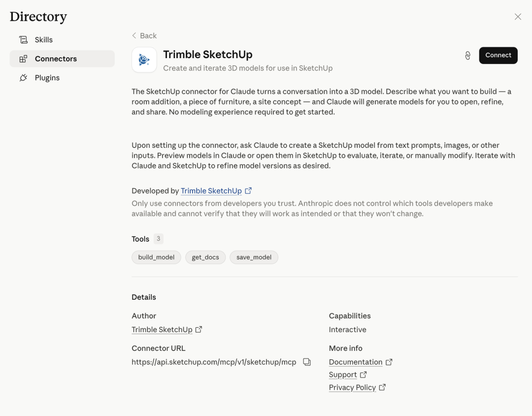
Task: Click external-link icon beside Developed by Trimble SketchUp
Action: 248,191
